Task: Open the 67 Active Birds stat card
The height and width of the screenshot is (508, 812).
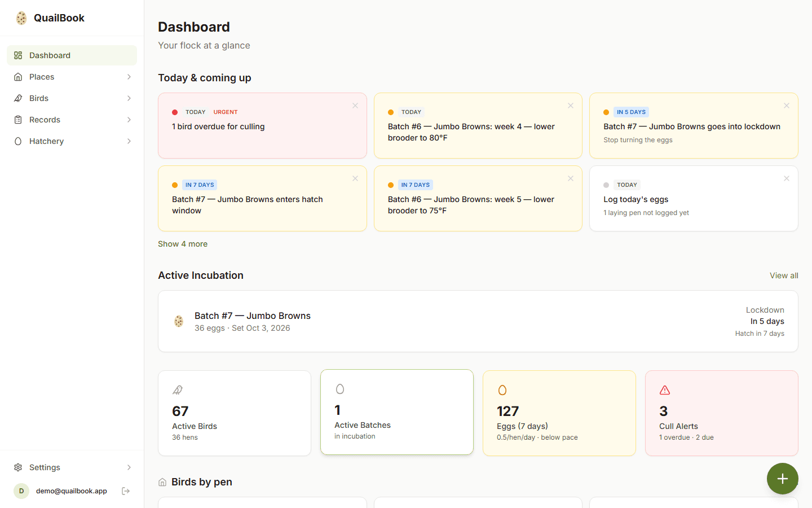Action: (x=235, y=413)
